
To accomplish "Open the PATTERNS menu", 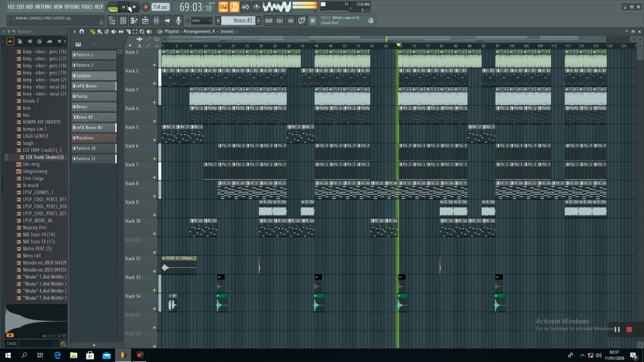I will [43, 7].
